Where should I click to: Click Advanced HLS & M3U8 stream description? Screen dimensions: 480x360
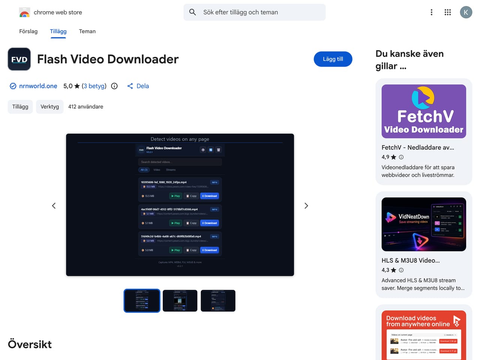coord(423,284)
